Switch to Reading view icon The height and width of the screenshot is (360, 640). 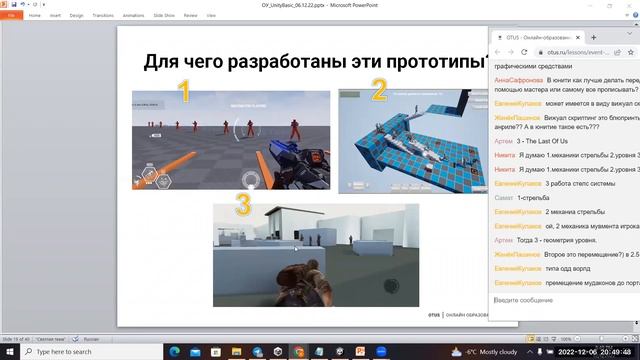[x=546, y=339]
